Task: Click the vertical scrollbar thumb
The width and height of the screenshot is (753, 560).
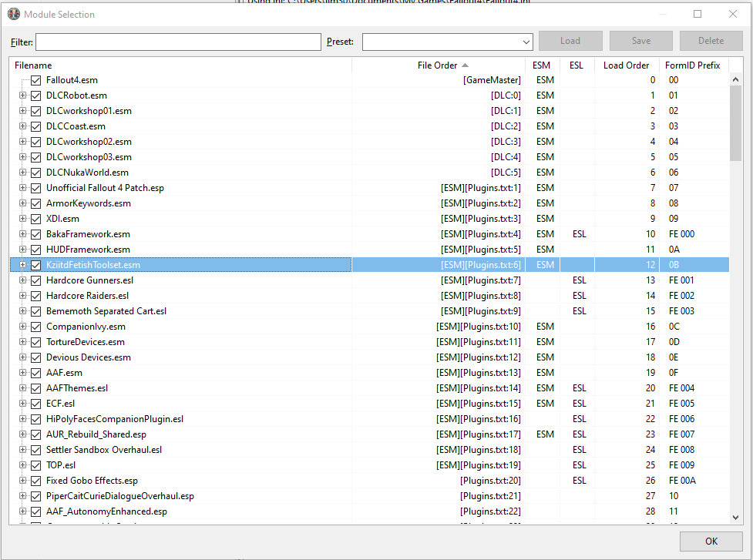Action: click(x=736, y=123)
